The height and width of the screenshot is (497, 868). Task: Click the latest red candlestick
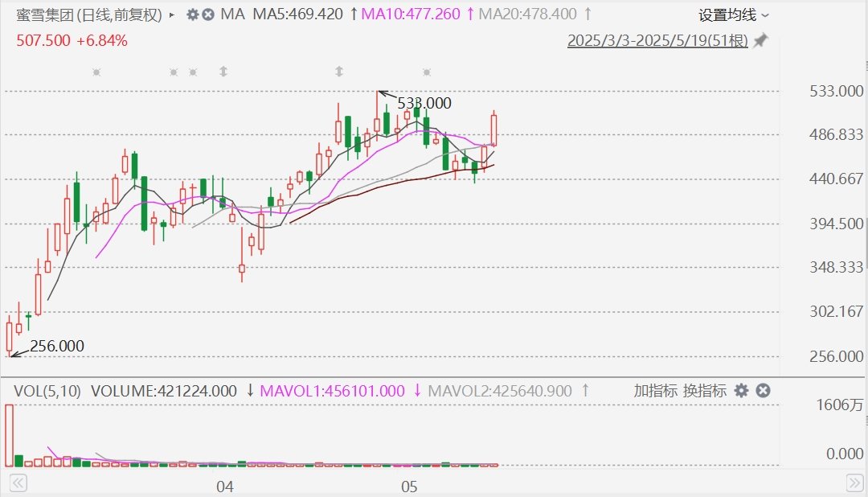click(493, 130)
